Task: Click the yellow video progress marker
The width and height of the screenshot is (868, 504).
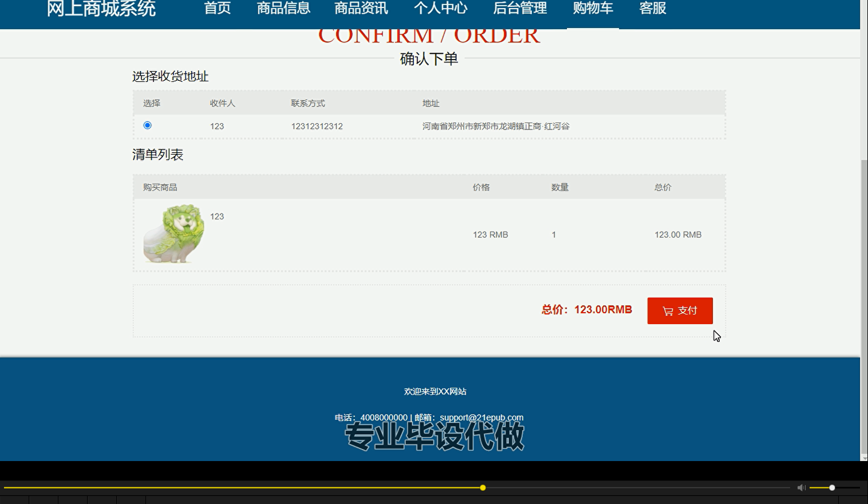Action: (482, 487)
